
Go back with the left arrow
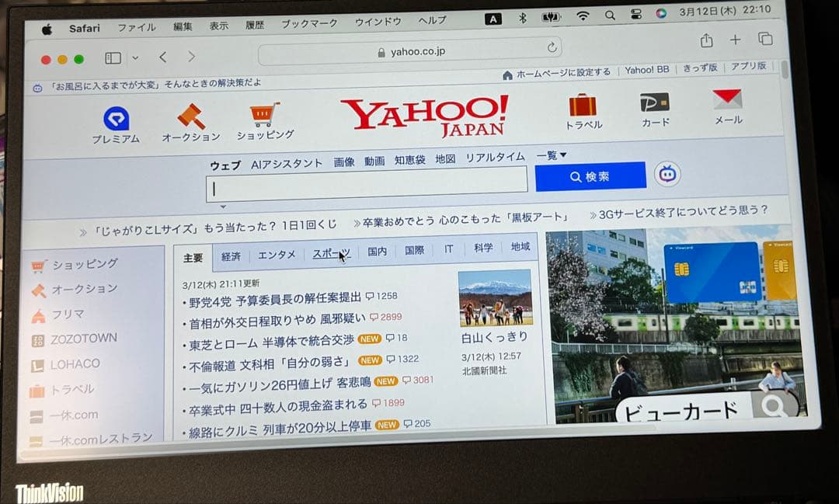pyautogui.click(x=163, y=57)
